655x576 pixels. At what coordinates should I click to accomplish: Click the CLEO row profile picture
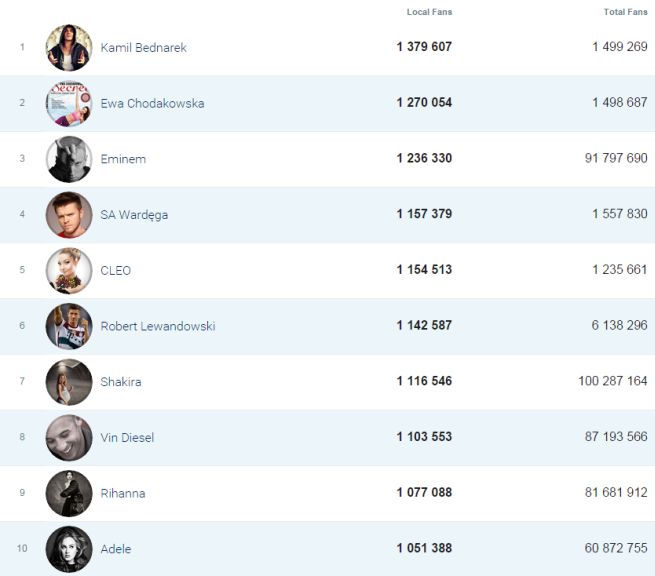68,270
